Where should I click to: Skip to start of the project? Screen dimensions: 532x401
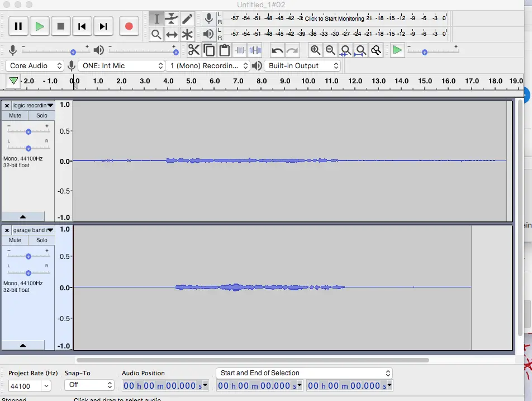click(82, 26)
